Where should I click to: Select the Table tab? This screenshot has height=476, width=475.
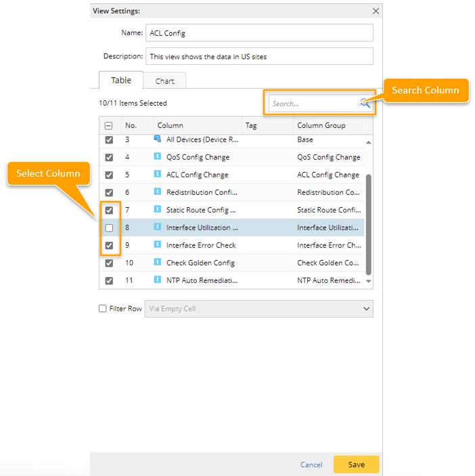[121, 81]
